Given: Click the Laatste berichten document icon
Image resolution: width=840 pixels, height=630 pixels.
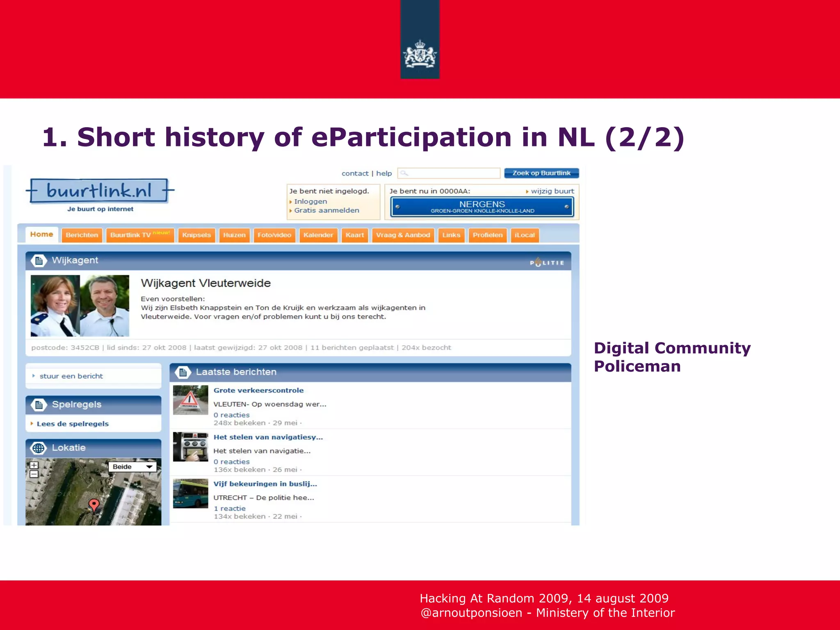Looking at the screenshot, I should pos(183,372).
